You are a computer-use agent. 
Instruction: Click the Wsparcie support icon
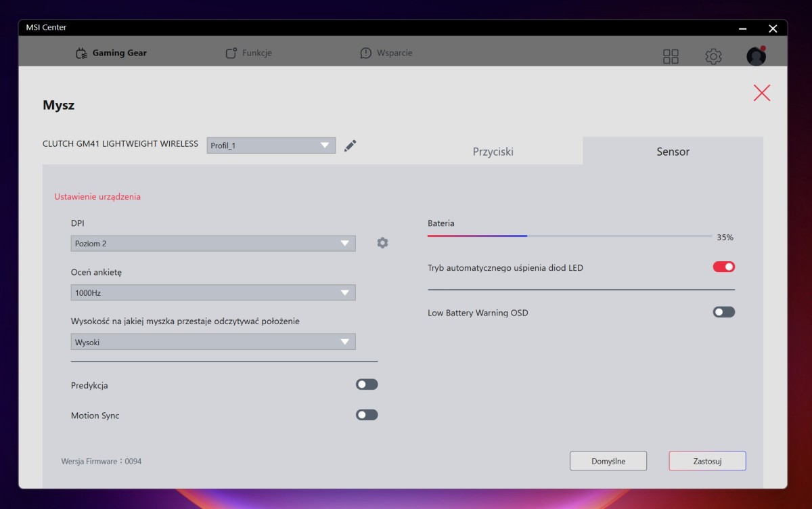coord(366,53)
